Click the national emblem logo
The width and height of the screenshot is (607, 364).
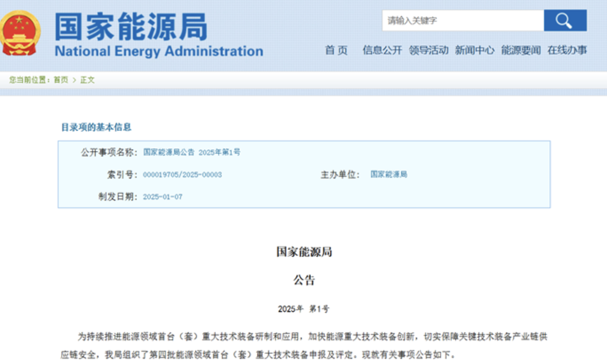[x=20, y=33]
